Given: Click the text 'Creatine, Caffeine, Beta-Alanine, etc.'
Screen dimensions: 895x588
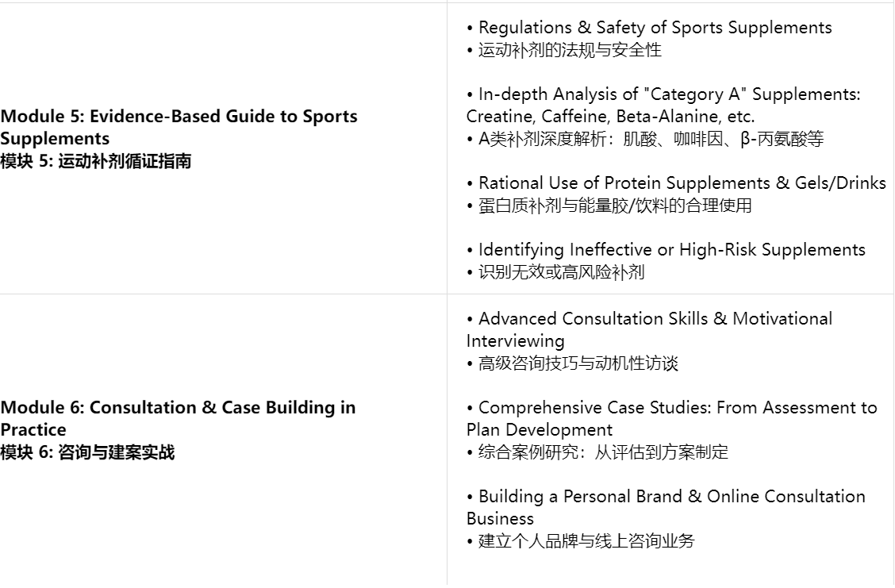Looking at the screenshot, I should [611, 117].
